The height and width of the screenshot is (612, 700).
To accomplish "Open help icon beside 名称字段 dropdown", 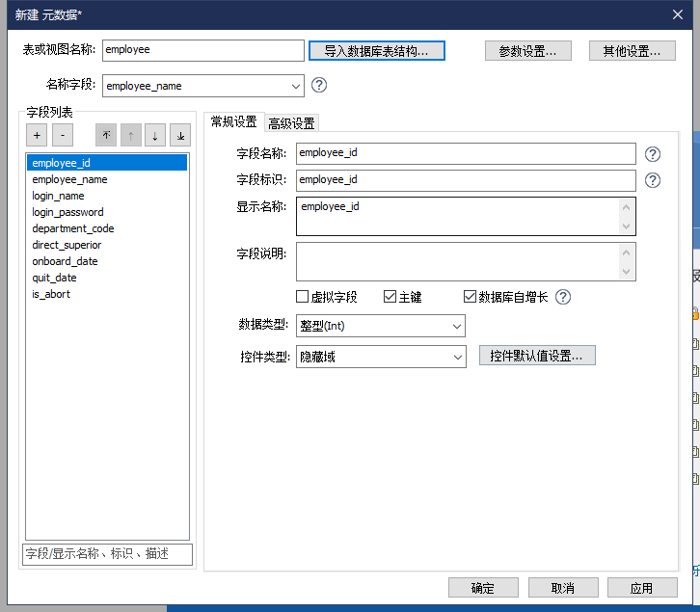I will pyautogui.click(x=319, y=85).
